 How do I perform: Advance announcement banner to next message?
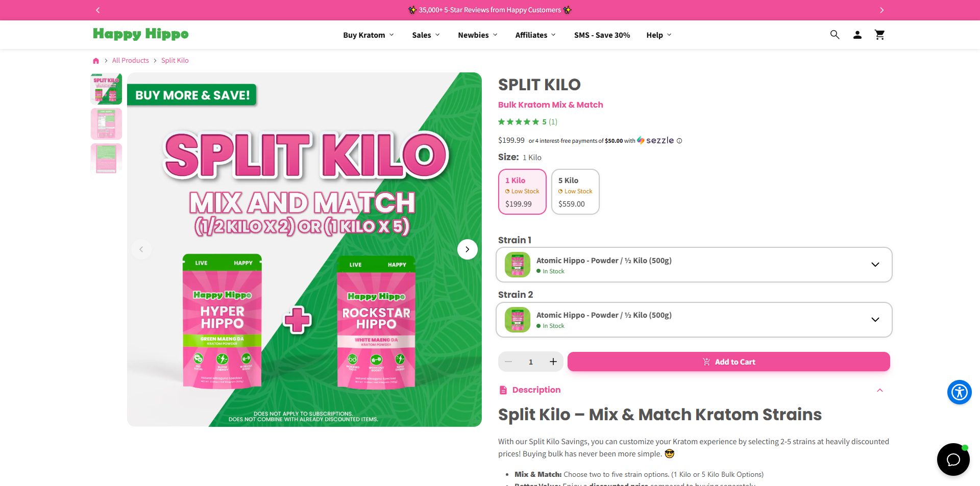click(881, 10)
